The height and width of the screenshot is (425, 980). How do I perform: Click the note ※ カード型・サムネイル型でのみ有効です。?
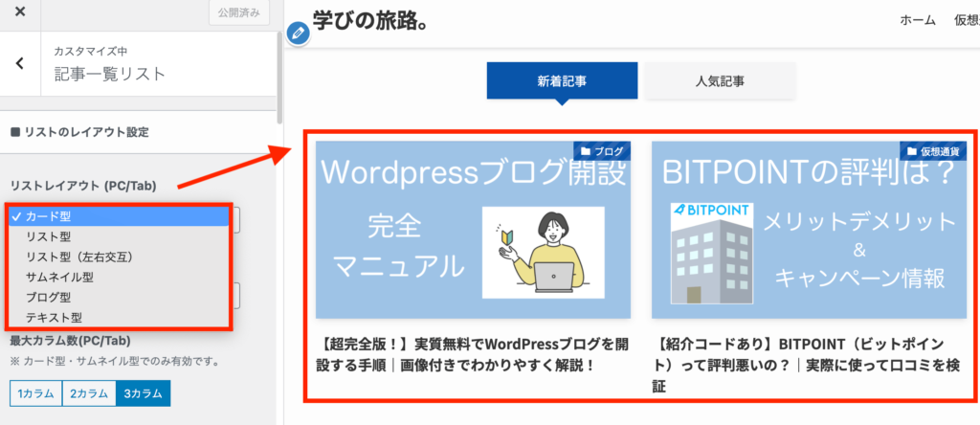pos(118,363)
